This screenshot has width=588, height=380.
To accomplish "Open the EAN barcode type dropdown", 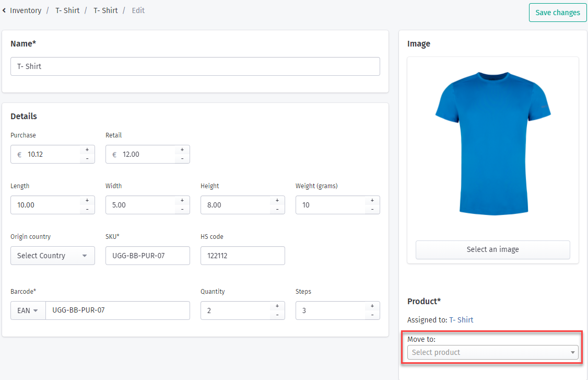I will click(28, 310).
